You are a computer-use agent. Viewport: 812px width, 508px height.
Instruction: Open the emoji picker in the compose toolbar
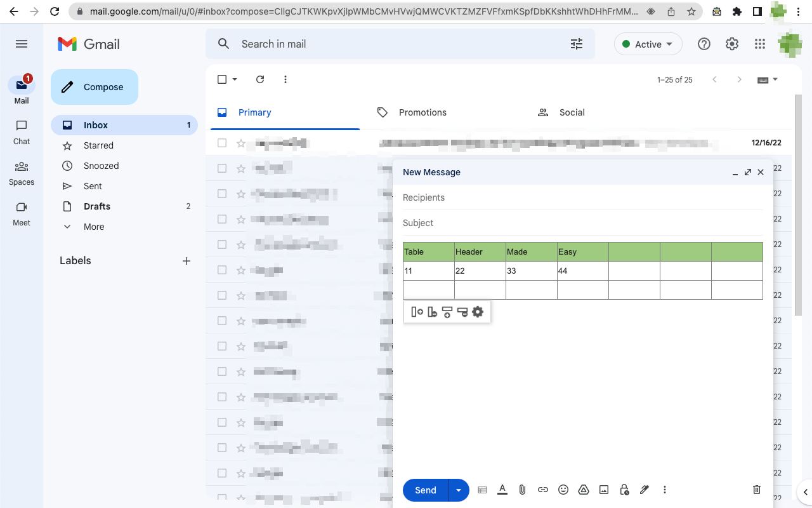click(563, 490)
